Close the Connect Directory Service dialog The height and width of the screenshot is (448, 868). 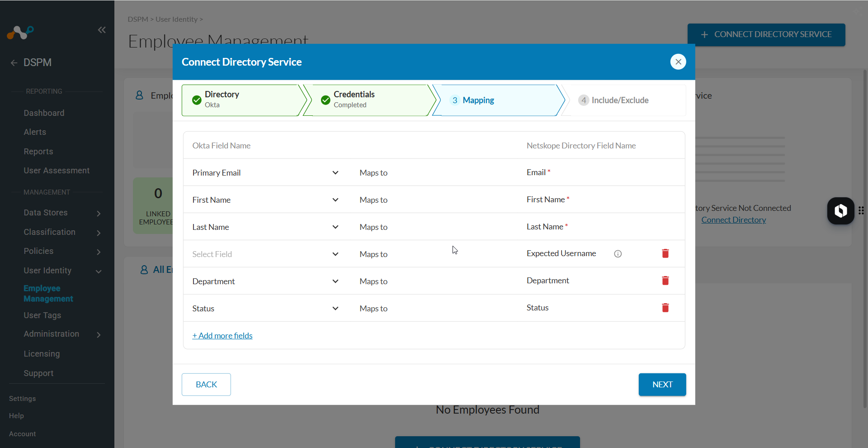point(678,62)
